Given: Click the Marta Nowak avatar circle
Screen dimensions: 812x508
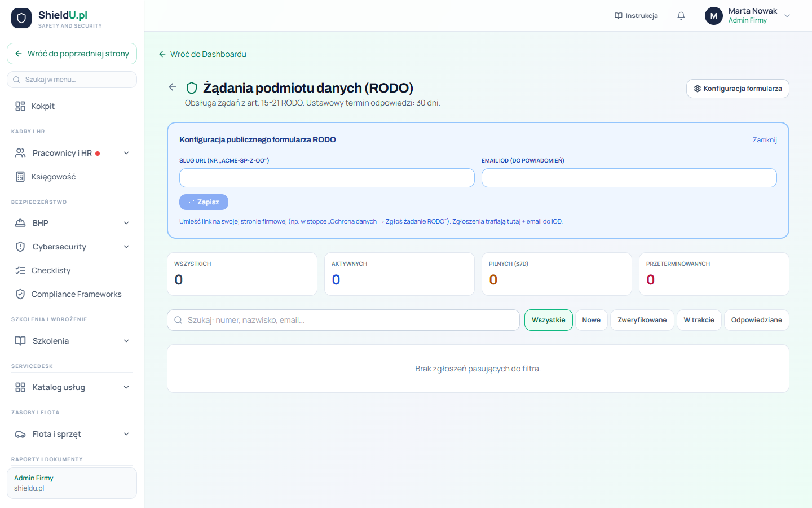Looking at the screenshot, I should pyautogui.click(x=714, y=16).
